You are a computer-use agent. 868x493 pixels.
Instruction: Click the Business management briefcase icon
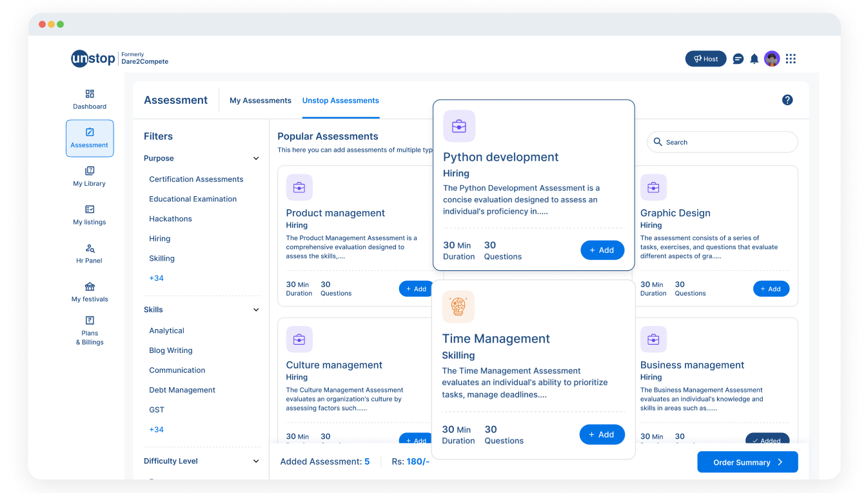pyautogui.click(x=653, y=339)
